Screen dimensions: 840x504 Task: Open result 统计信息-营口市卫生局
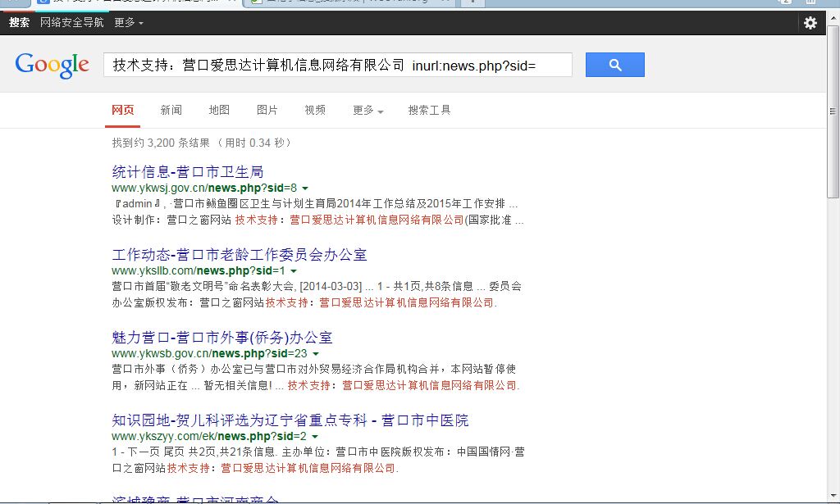click(188, 172)
